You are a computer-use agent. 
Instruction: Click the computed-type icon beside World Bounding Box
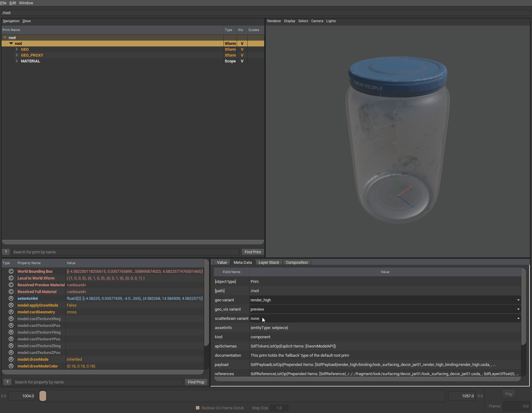coord(11,271)
